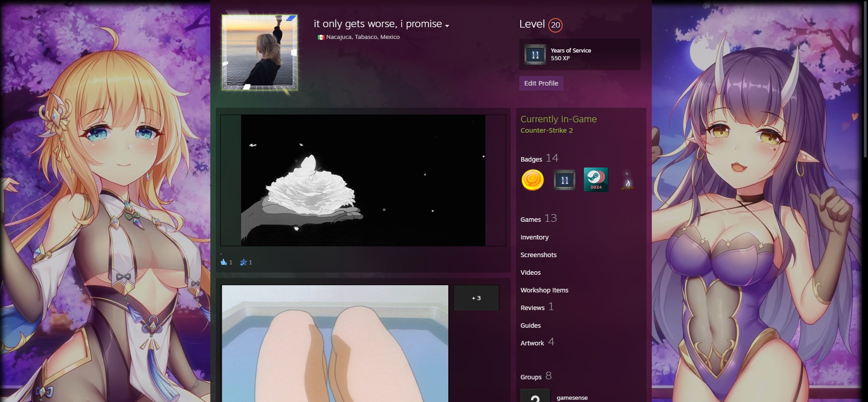
Task: Go to the Inventory page
Action: tap(534, 237)
